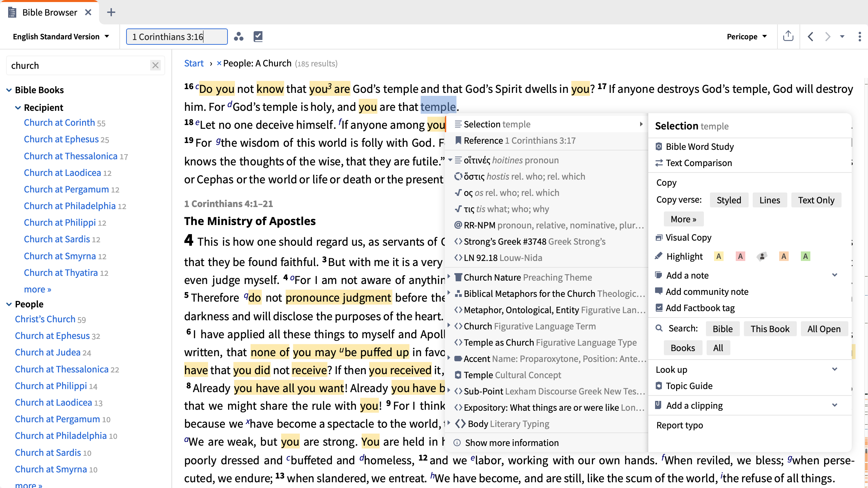Select Strong's Greek #3748 entry

tap(547, 242)
